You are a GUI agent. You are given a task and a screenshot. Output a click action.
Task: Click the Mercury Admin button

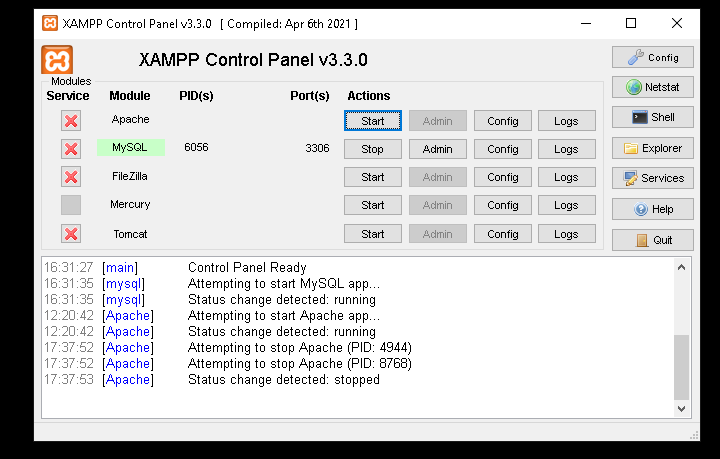[438, 205]
